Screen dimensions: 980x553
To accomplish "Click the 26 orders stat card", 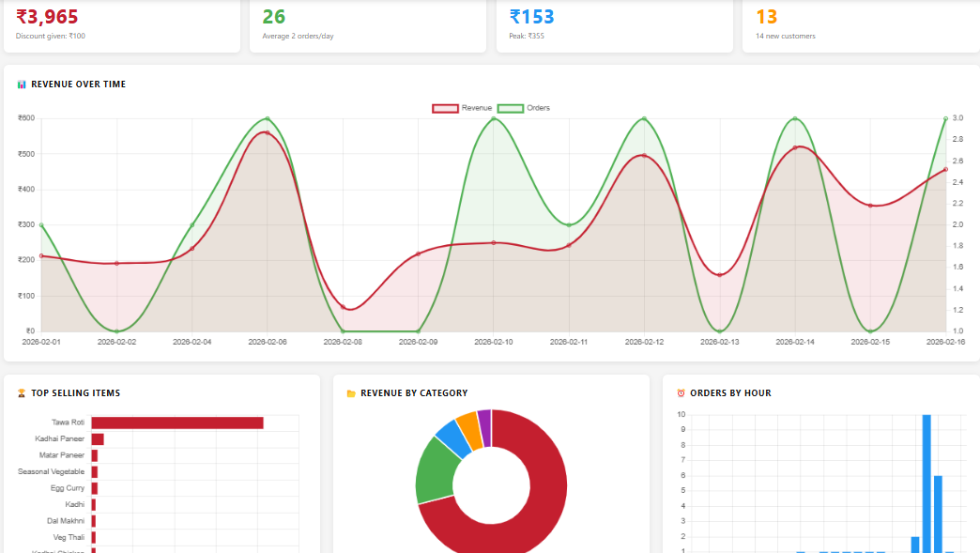I will 368,25.
